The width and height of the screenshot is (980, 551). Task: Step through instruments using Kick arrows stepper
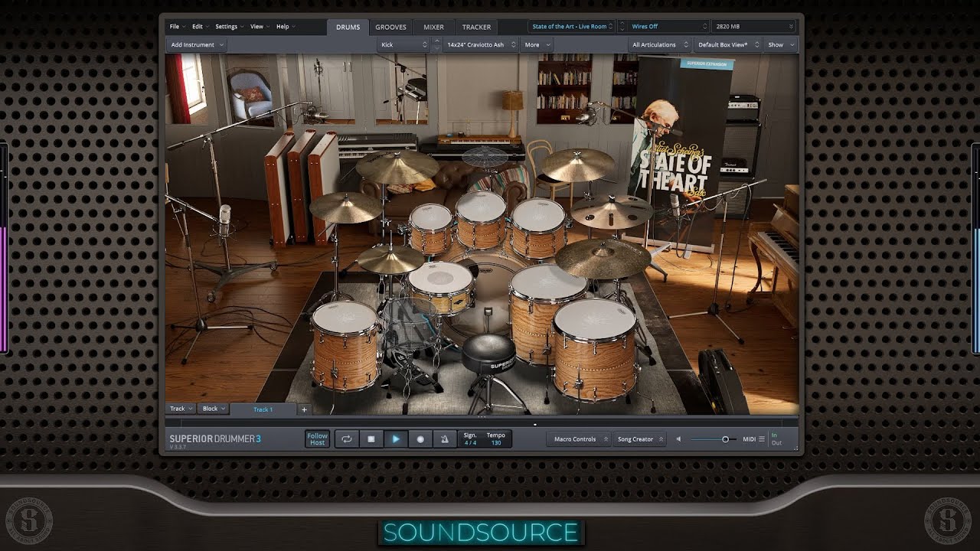[436, 45]
